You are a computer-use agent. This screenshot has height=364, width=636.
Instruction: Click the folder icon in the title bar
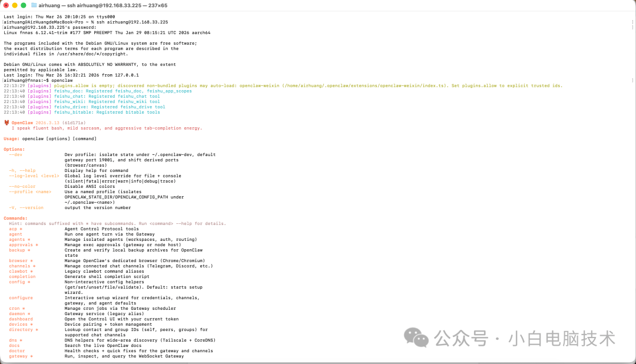click(x=34, y=5)
